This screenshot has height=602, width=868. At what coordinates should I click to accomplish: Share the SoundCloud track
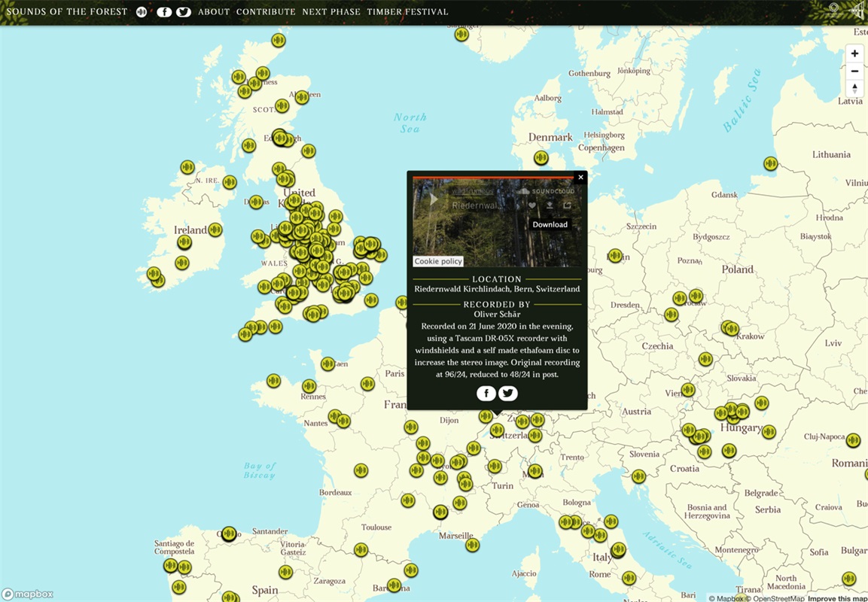[567, 205]
